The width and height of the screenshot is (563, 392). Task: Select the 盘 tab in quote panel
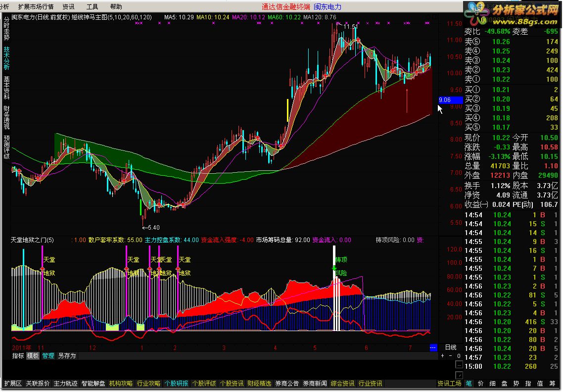[504, 384]
